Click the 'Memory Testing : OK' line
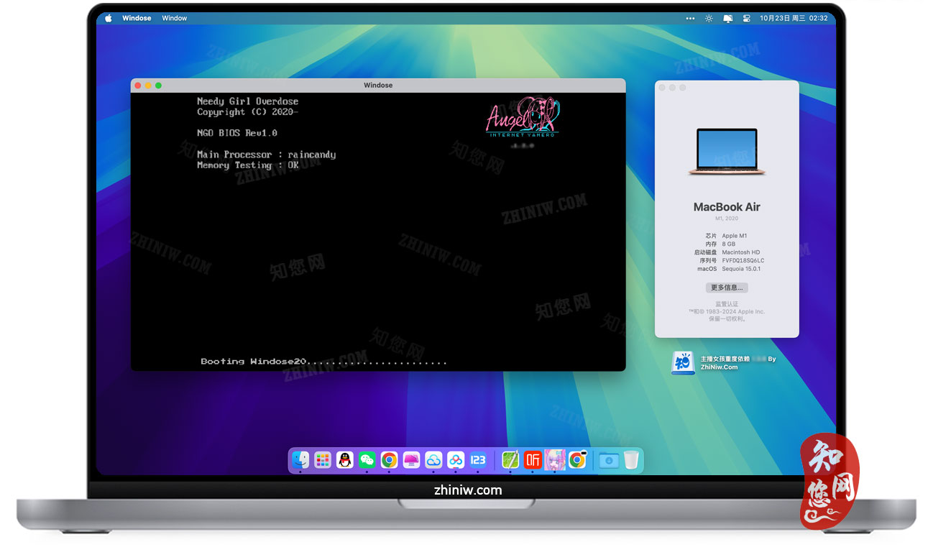 [x=247, y=165]
